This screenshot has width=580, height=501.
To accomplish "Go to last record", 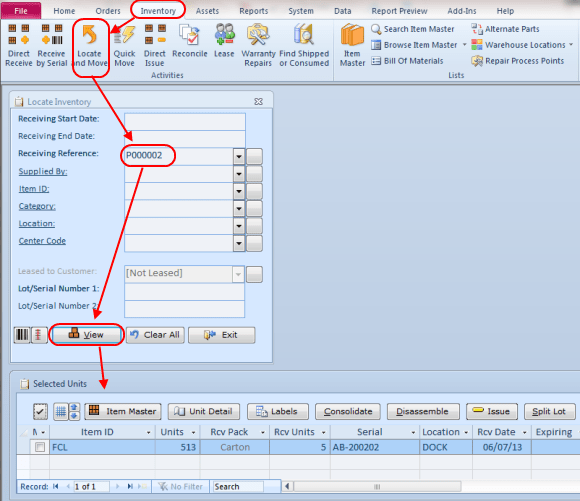I will tap(130, 486).
